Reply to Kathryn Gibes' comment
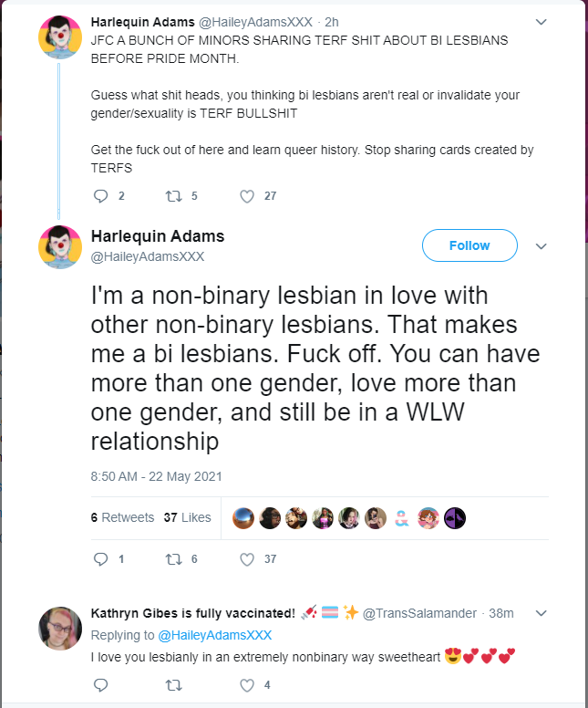 tap(100, 685)
